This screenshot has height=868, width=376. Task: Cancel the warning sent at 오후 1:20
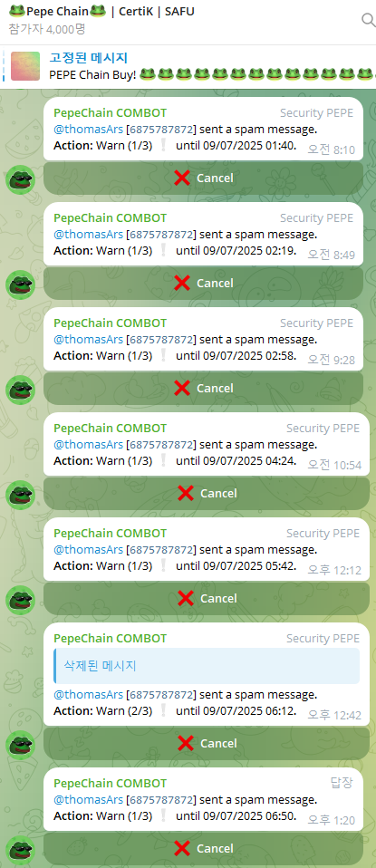click(203, 849)
